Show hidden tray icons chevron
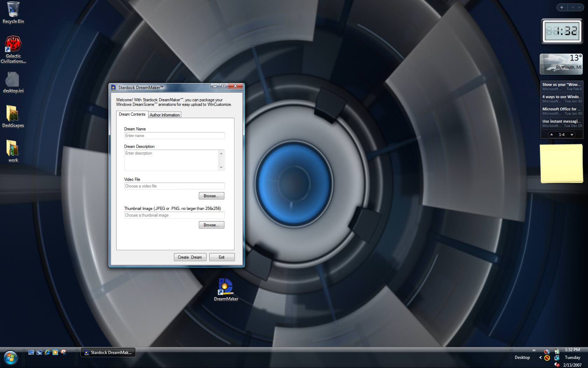The width and height of the screenshot is (588, 368). [541, 357]
